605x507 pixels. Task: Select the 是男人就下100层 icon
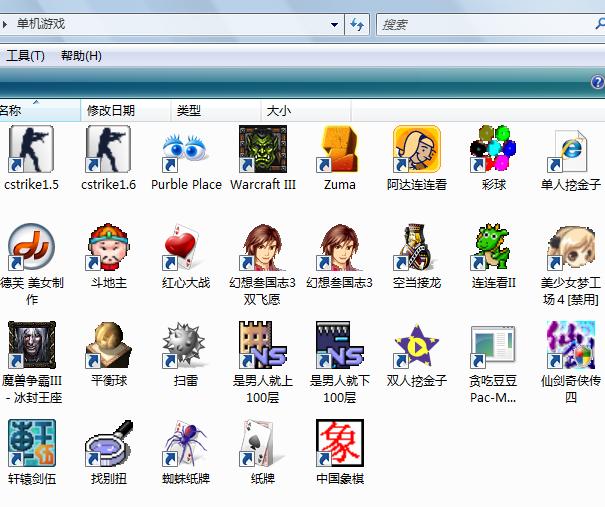[340, 345]
